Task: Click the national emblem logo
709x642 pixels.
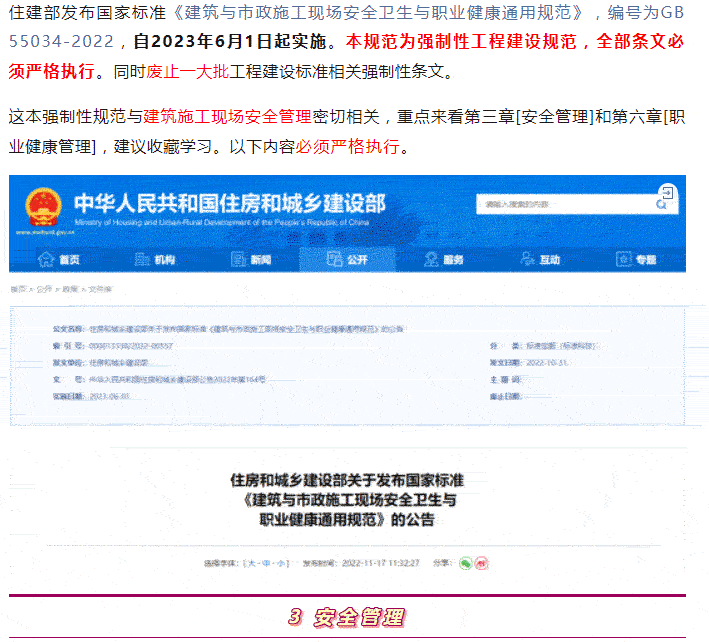Action: 43,207
